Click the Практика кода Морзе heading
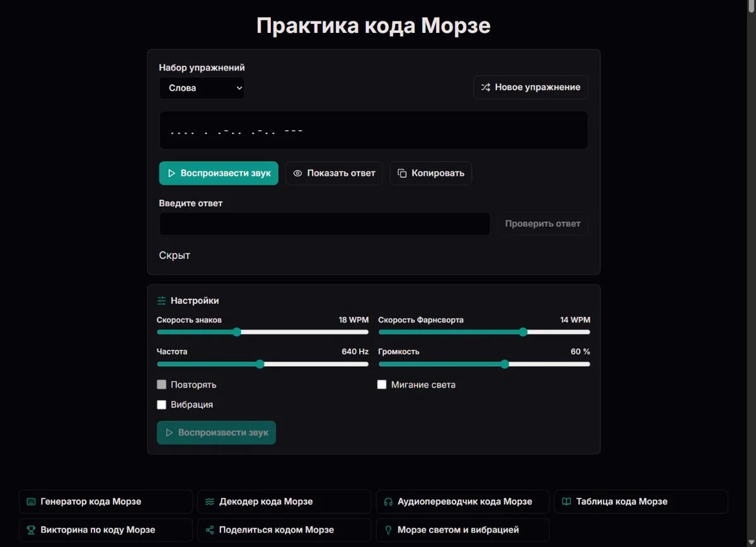 click(374, 26)
